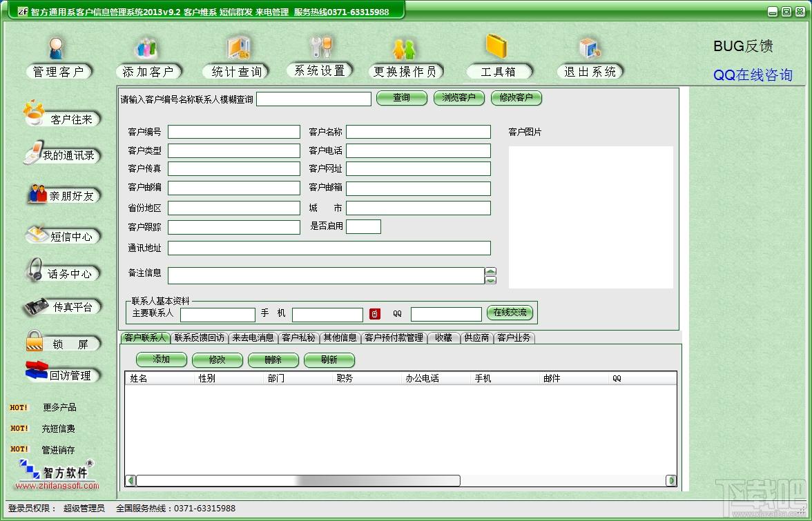Open the QQ在线咨询 link
This screenshot has height=521, width=812.
coord(753,75)
